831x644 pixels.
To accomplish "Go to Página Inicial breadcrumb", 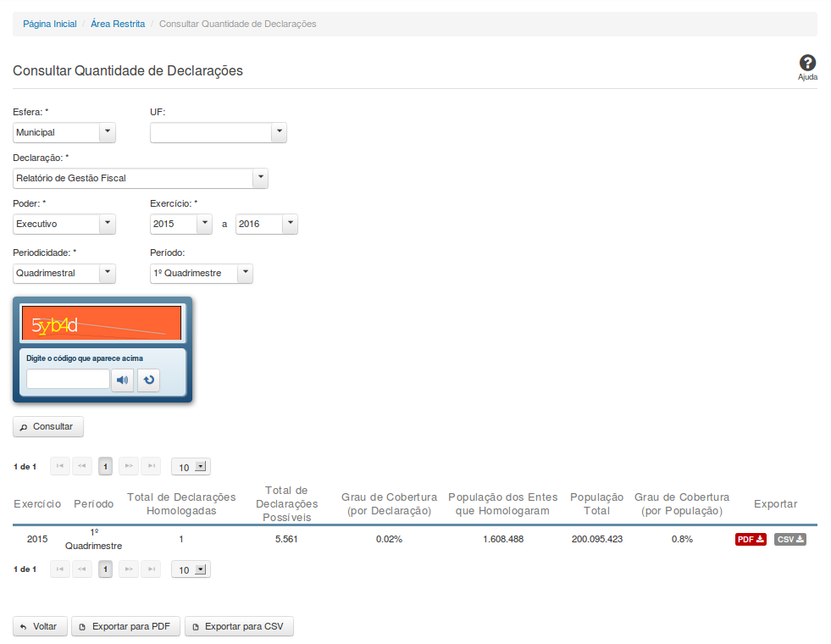I will 49,24.
